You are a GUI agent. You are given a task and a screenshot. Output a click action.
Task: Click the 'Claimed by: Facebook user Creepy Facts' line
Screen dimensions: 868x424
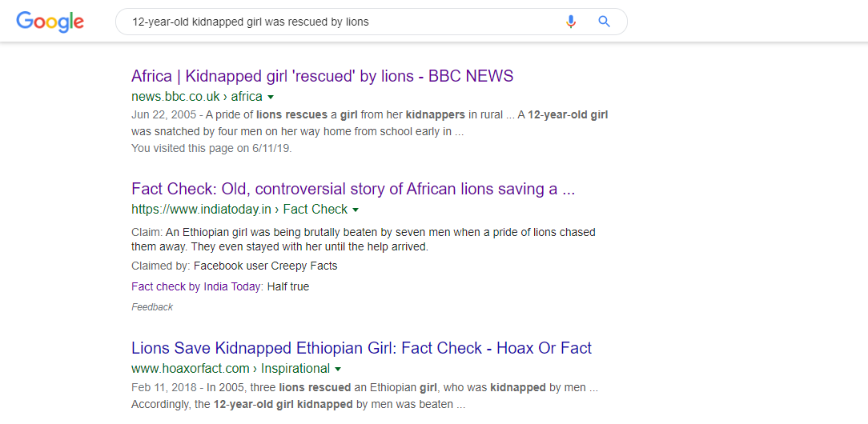(x=234, y=266)
